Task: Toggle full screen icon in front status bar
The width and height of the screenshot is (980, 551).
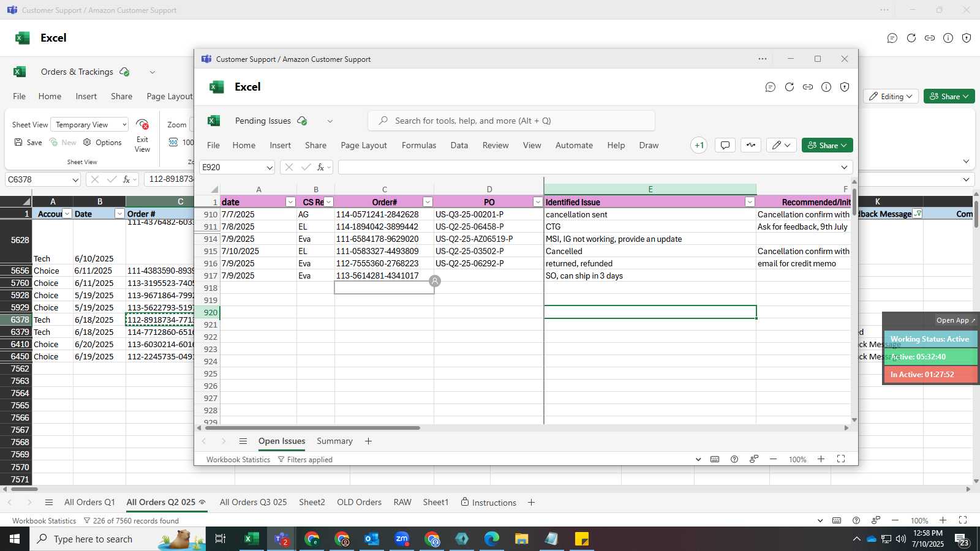Action: pos(841,459)
